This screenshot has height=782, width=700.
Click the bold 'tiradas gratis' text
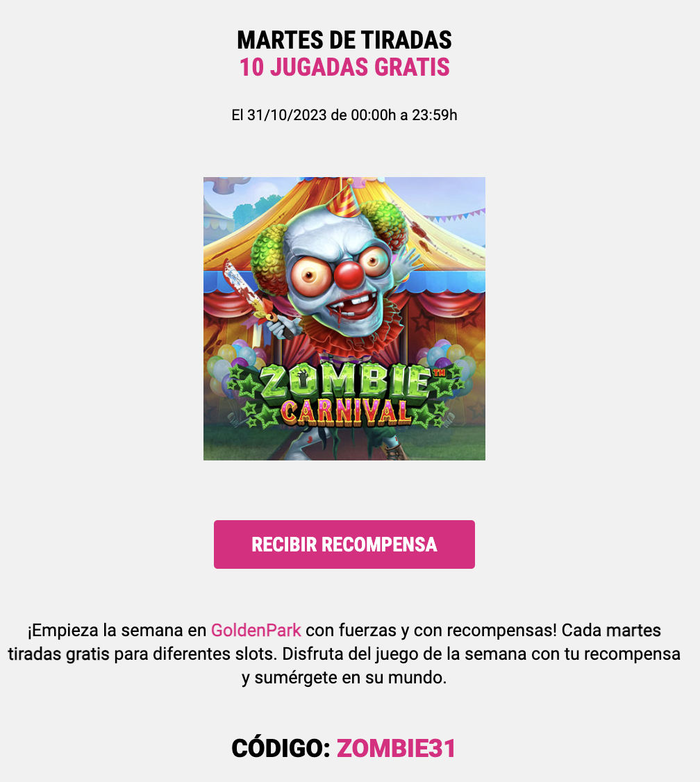point(58,654)
